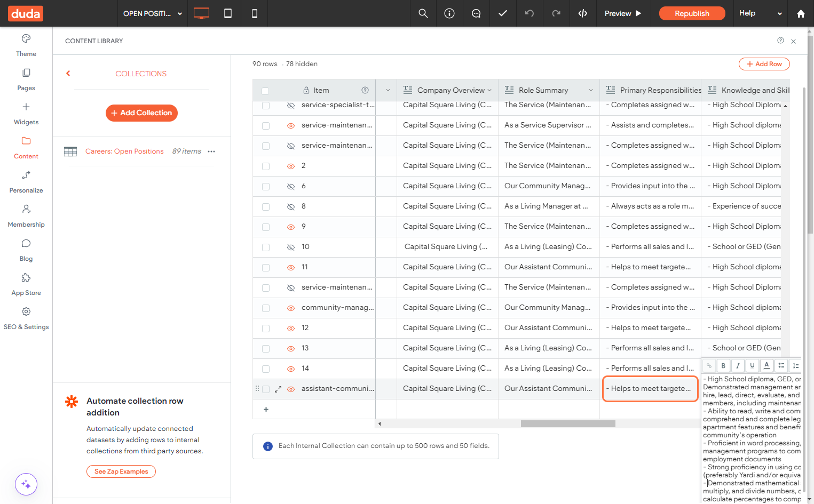Viewport: 814px width, 504px height.
Task: Open the Blog section
Action: [26, 250]
